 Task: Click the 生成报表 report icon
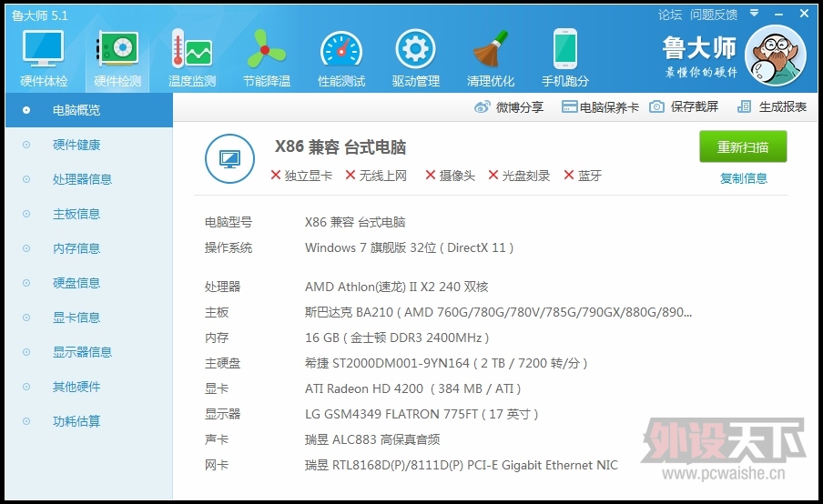coord(744,107)
